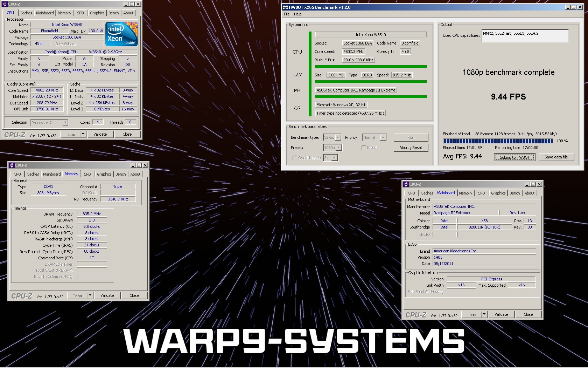The height and width of the screenshot is (368, 588).
Task: Open the Benchmark type 32-bit dropdown
Action: click(x=338, y=137)
